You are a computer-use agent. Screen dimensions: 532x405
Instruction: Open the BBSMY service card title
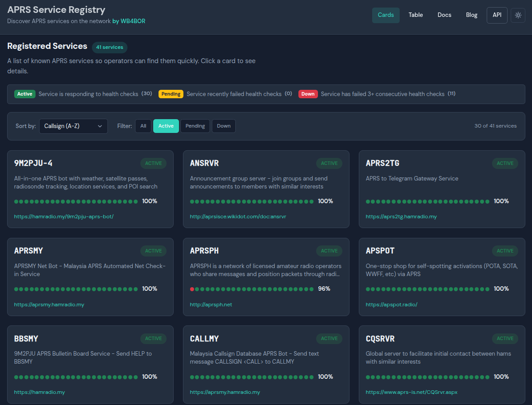[26, 339]
